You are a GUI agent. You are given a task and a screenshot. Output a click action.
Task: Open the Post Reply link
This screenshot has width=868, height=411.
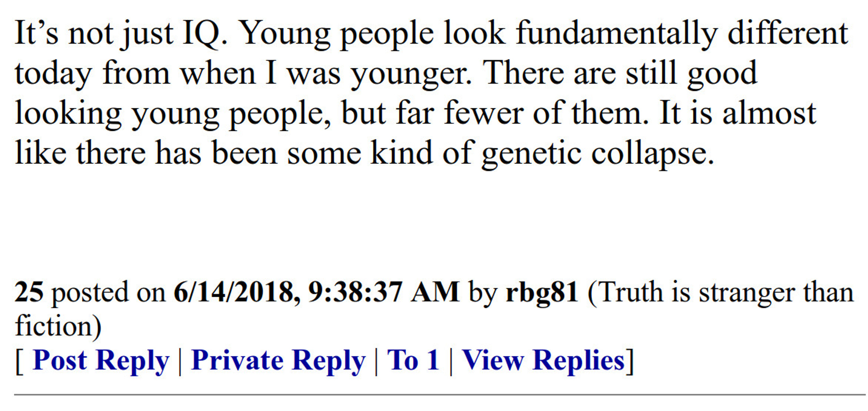(101, 361)
